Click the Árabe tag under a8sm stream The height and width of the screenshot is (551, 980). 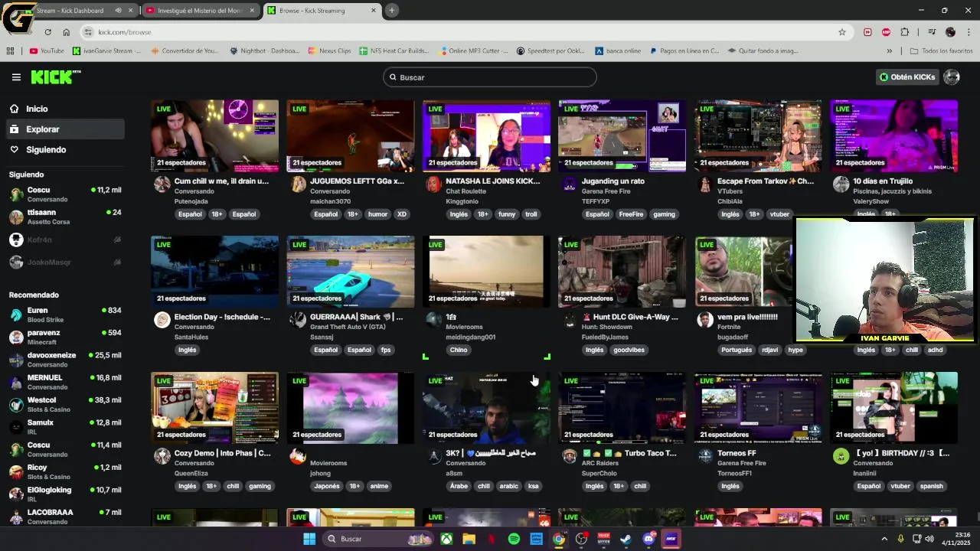[x=459, y=486]
